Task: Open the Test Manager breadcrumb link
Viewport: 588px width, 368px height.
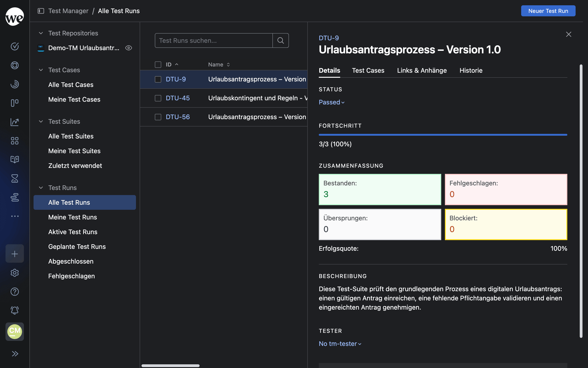Action: 68,11
